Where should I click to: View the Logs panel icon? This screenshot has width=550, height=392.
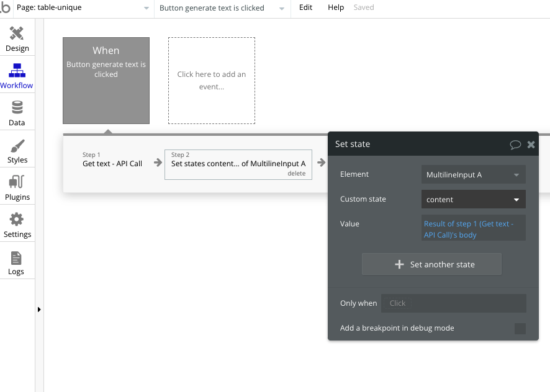click(x=17, y=261)
